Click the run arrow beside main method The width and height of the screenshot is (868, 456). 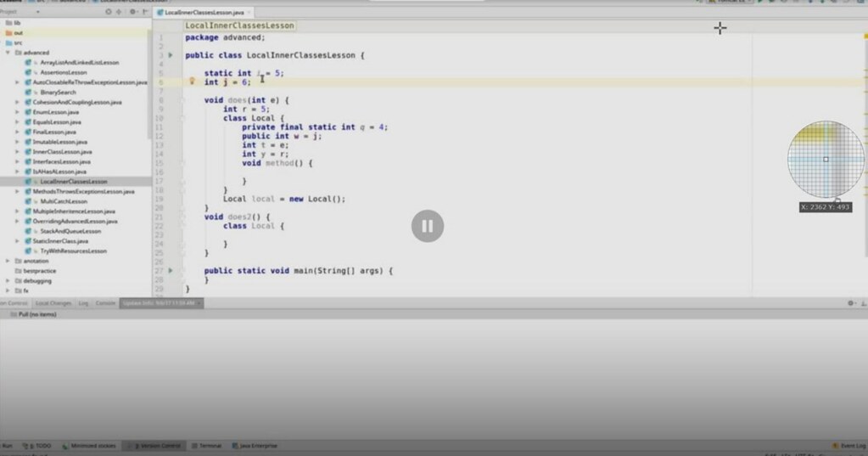tap(171, 270)
